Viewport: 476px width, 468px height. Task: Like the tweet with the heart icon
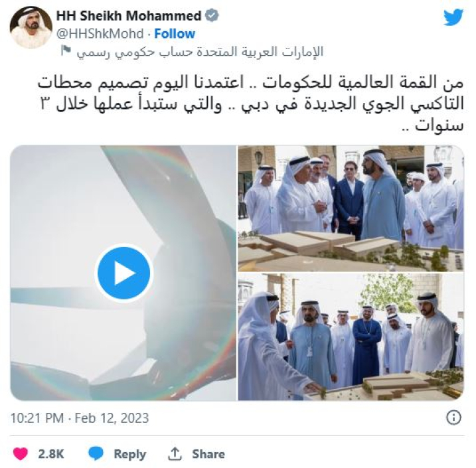point(21,454)
